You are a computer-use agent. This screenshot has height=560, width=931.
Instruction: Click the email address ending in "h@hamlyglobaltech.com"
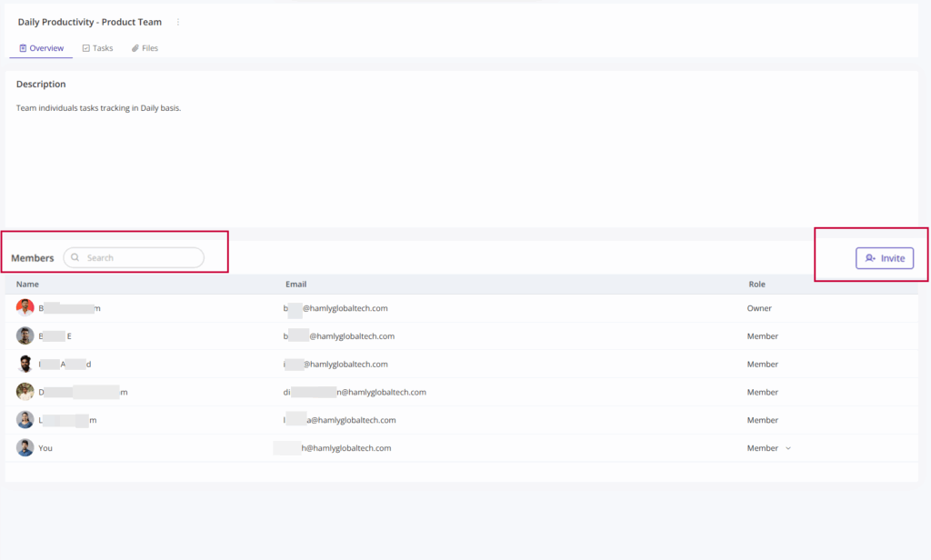click(345, 448)
